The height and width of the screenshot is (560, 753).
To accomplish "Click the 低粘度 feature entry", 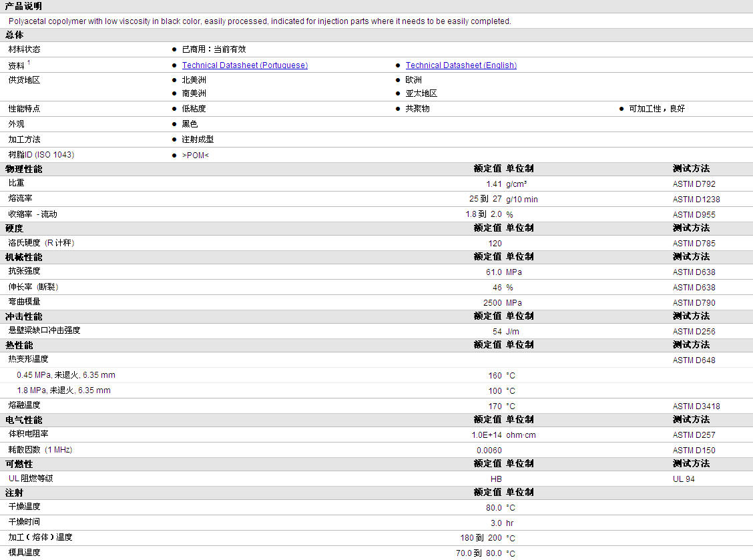I will coord(194,109).
